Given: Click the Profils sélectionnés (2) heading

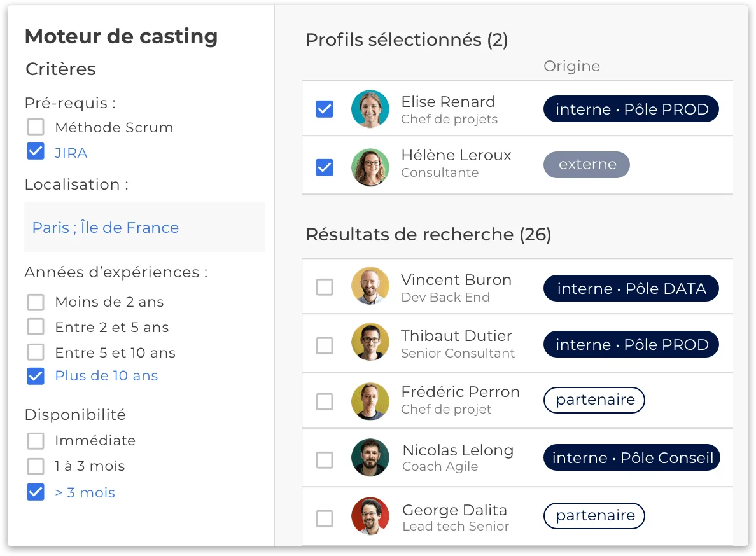Looking at the screenshot, I should tap(407, 40).
